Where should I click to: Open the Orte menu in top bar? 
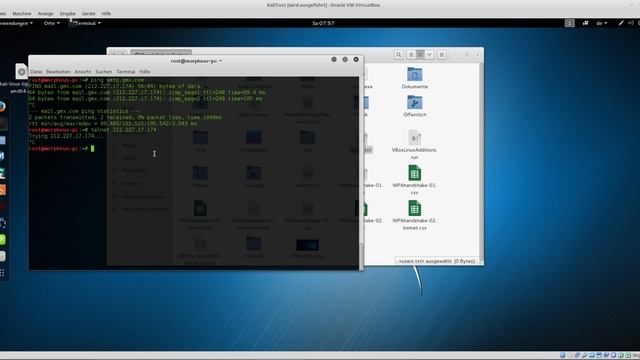click(x=51, y=23)
